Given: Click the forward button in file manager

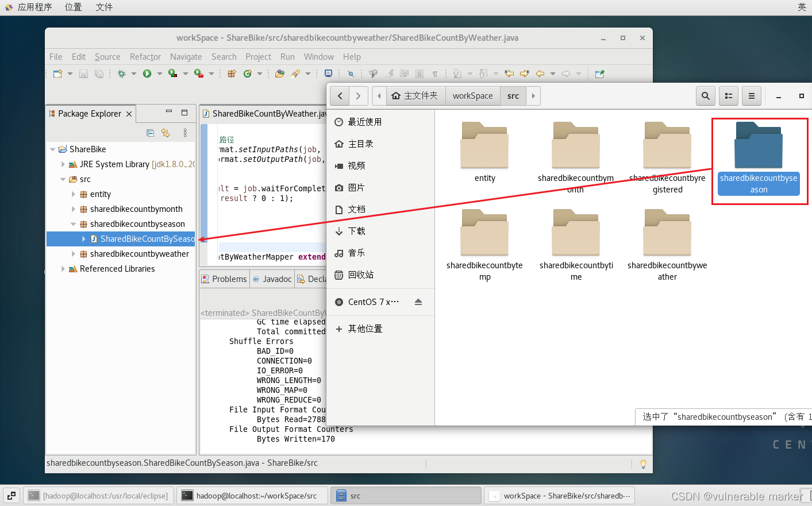Looking at the screenshot, I should coord(359,96).
